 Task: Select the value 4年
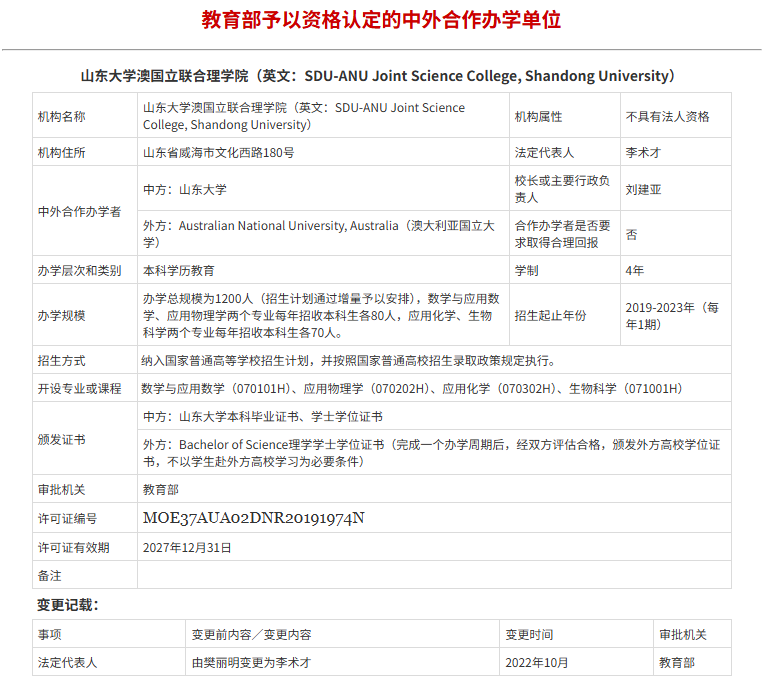[634, 271]
